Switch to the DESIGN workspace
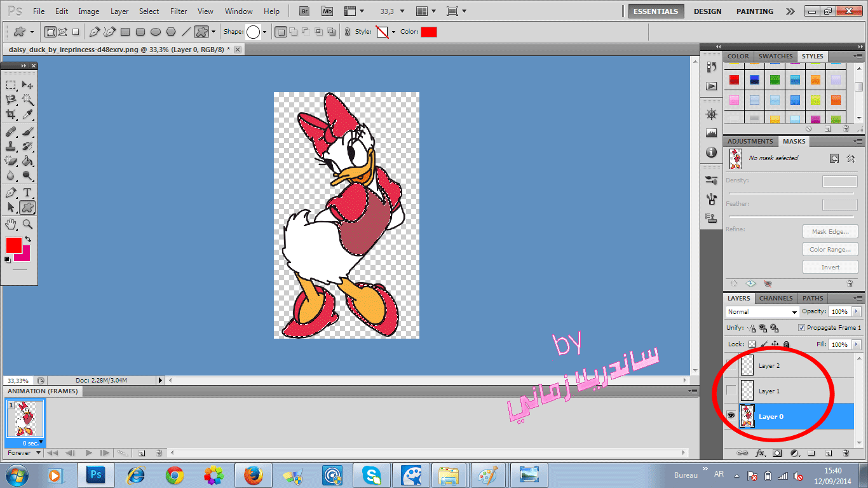This screenshot has width=868, height=488. pos(707,11)
